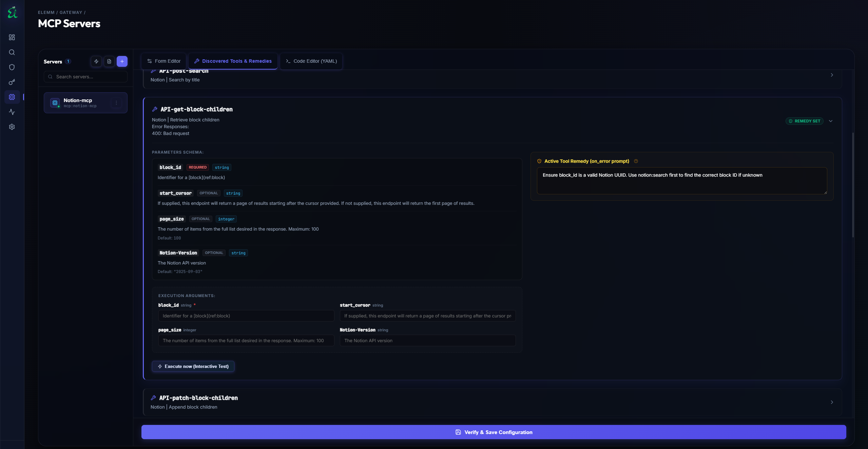Collapse the API-get-block-children card chevron
This screenshot has width=868, height=449.
coord(831,121)
